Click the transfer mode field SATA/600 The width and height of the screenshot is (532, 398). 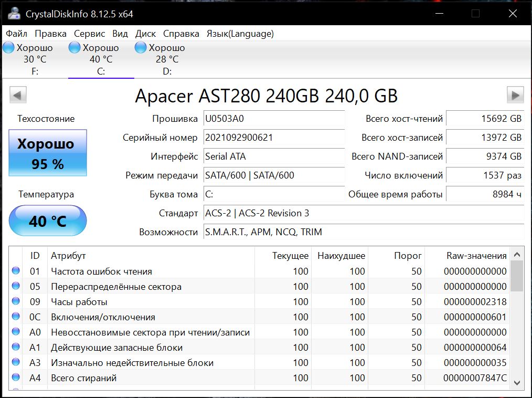274,175
